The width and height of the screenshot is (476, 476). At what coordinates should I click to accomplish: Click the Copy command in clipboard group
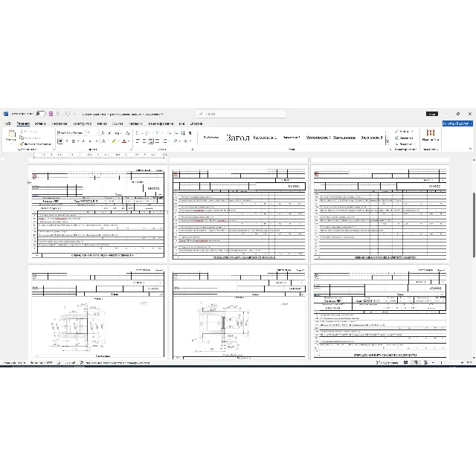(30, 138)
